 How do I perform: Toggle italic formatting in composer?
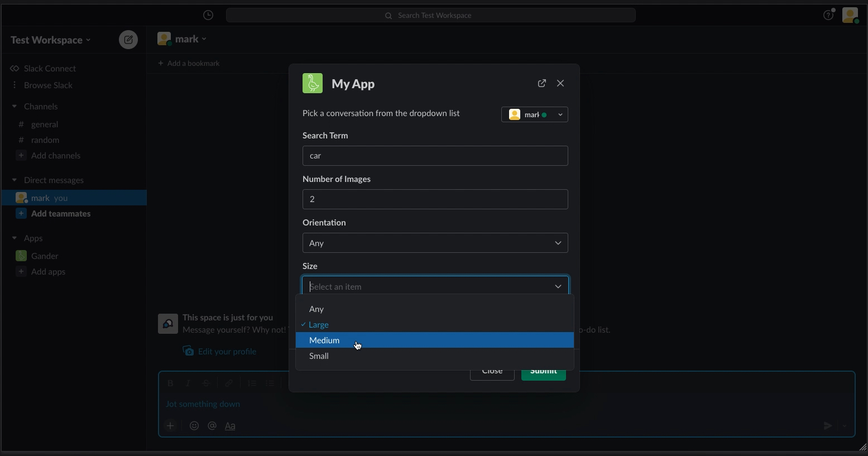pos(188,383)
